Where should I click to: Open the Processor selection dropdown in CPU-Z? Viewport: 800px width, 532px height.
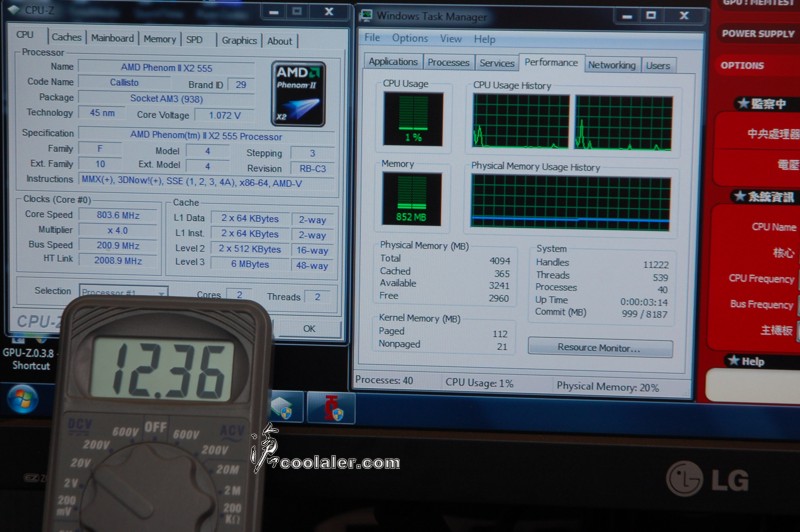123,291
